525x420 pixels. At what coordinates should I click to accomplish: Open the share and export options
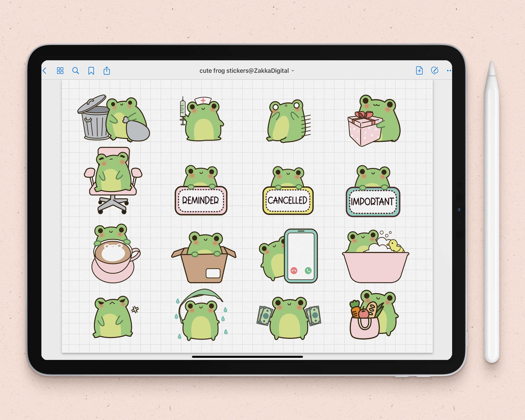[x=106, y=71]
